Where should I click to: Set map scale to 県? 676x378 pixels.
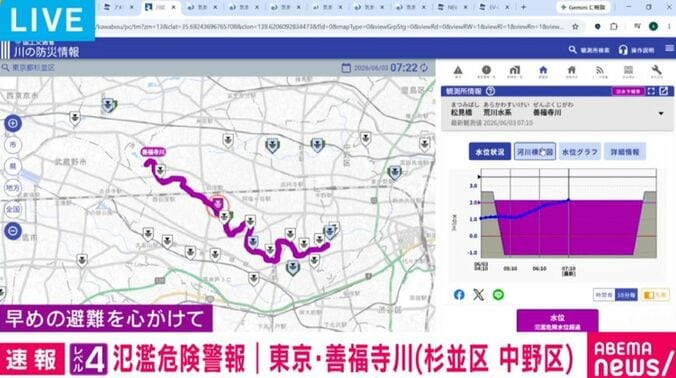(13, 166)
